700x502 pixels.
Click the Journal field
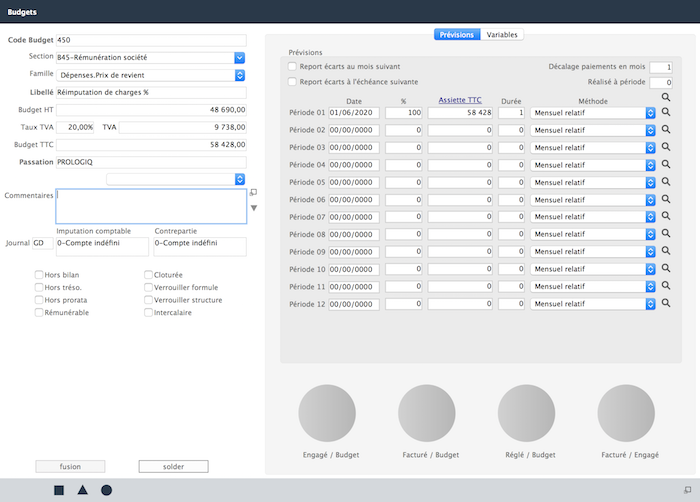point(43,243)
